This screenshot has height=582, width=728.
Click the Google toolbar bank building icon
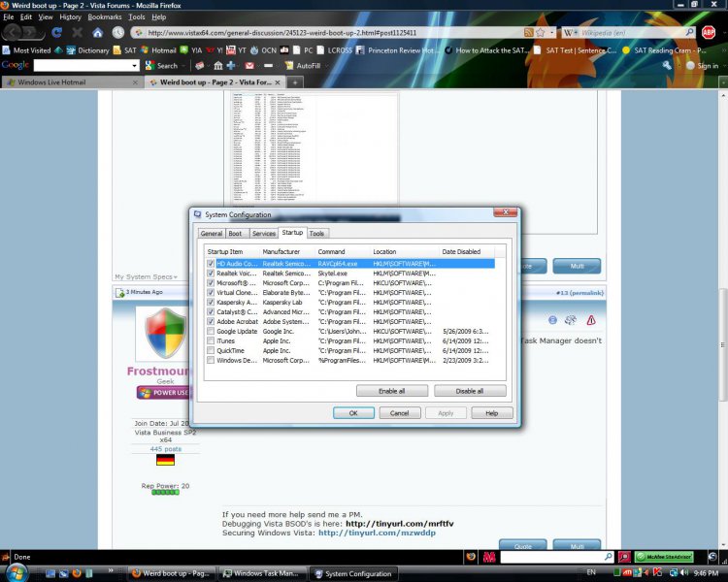pos(218,65)
